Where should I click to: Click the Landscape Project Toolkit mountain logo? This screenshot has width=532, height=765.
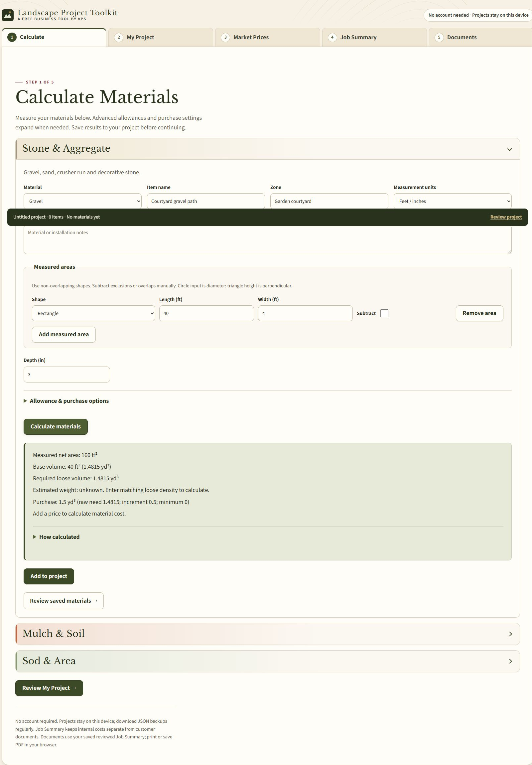8,15
